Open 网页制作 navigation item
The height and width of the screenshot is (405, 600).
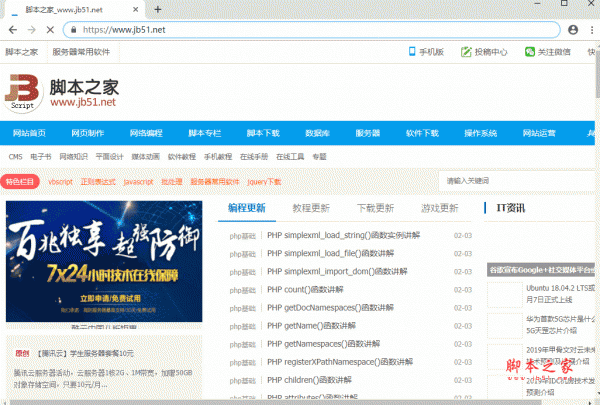click(x=88, y=133)
